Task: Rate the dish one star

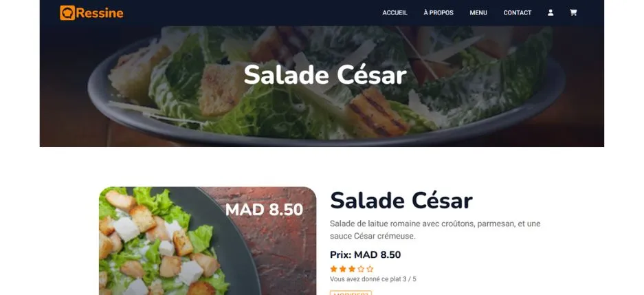Action: 333,269
